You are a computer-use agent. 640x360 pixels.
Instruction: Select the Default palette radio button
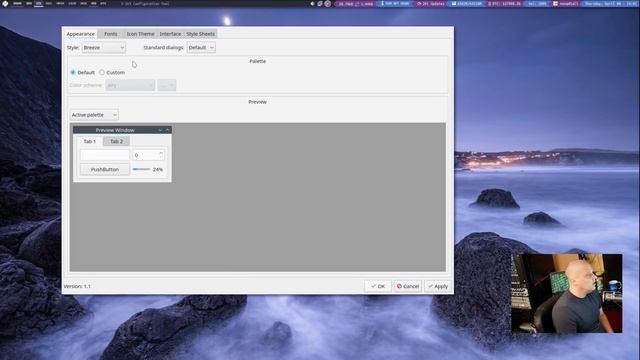[73, 72]
